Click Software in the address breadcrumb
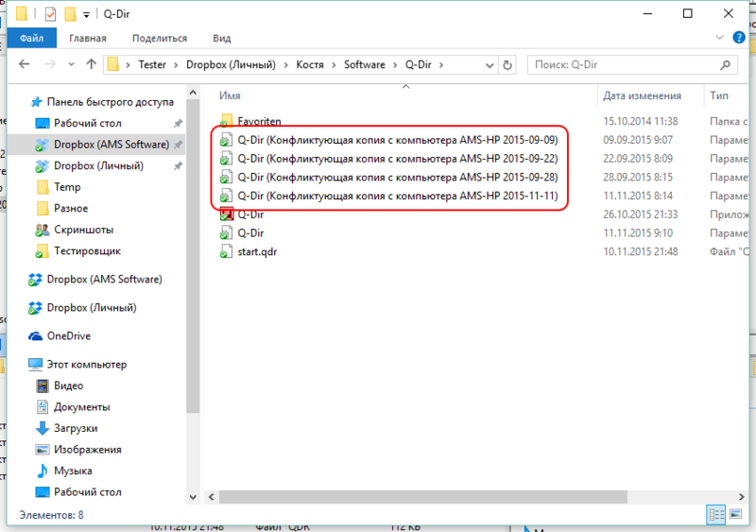This screenshot has width=756, height=532. 365,64
